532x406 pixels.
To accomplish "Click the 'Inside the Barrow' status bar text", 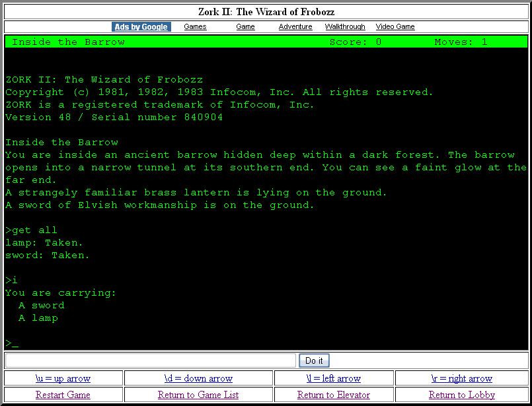I will coord(68,42).
